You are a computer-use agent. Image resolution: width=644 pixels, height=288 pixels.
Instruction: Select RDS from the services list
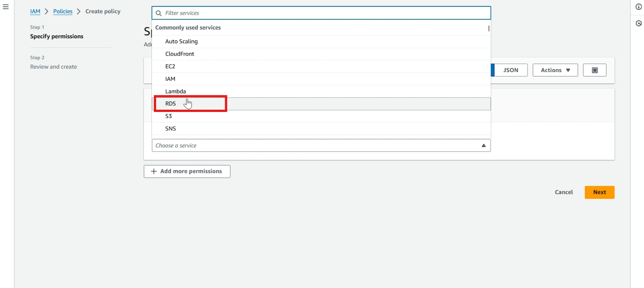click(x=170, y=104)
